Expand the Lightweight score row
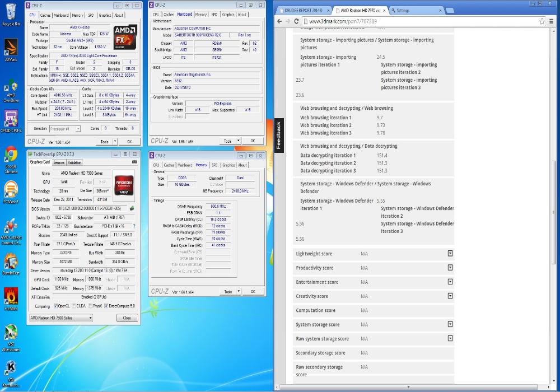This screenshot has height=392, width=560. click(450, 253)
